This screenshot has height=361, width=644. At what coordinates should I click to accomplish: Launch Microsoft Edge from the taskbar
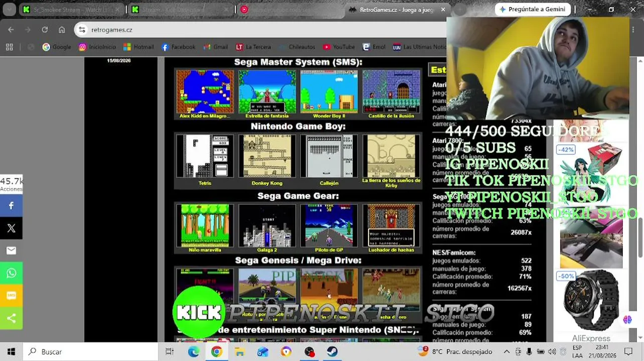193,351
